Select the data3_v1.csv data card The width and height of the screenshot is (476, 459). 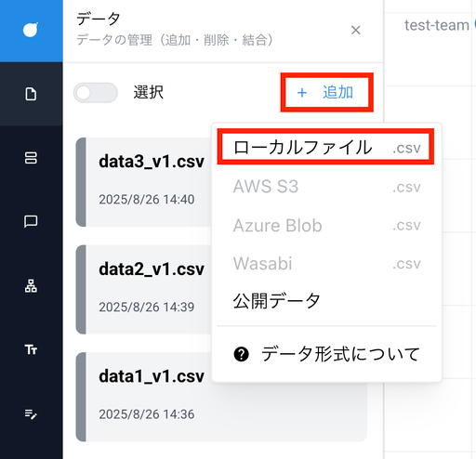[144, 182]
